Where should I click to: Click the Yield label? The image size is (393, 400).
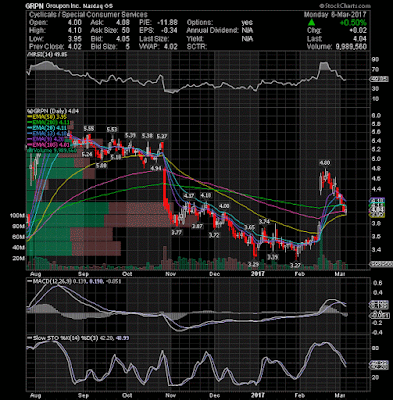tap(195, 39)
